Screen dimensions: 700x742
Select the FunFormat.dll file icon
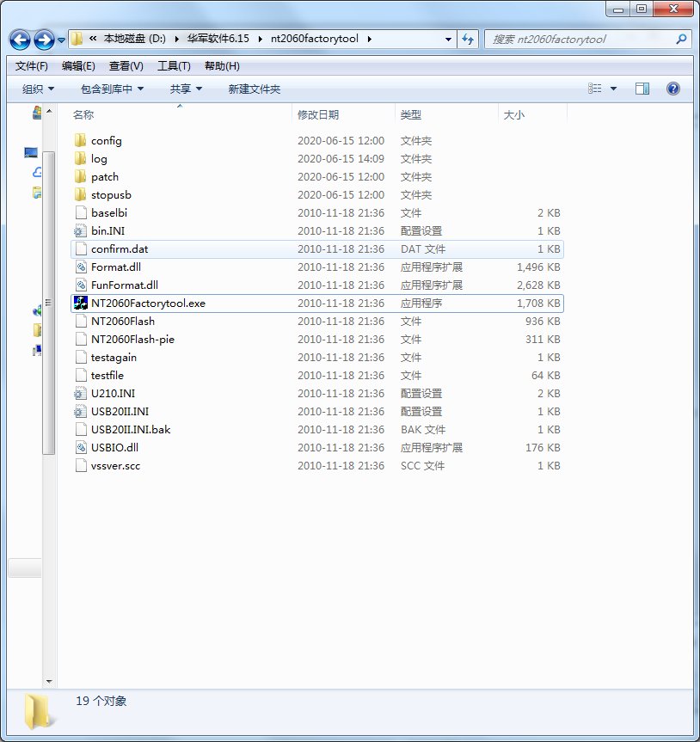tap(81, 285)
